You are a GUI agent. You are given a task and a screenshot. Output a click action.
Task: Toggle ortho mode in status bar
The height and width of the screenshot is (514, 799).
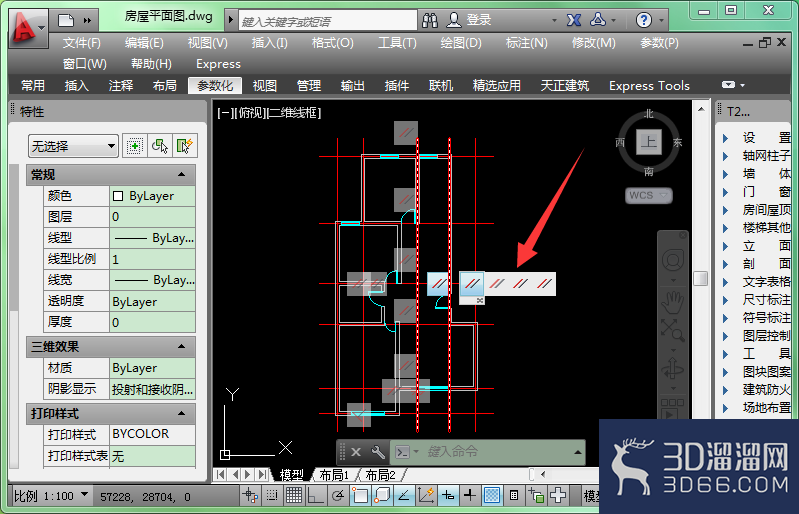(x=315, y=495)
